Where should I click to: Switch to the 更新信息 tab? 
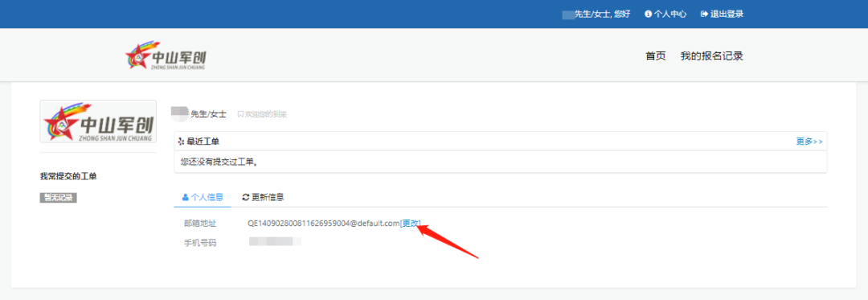click(263, 197)
